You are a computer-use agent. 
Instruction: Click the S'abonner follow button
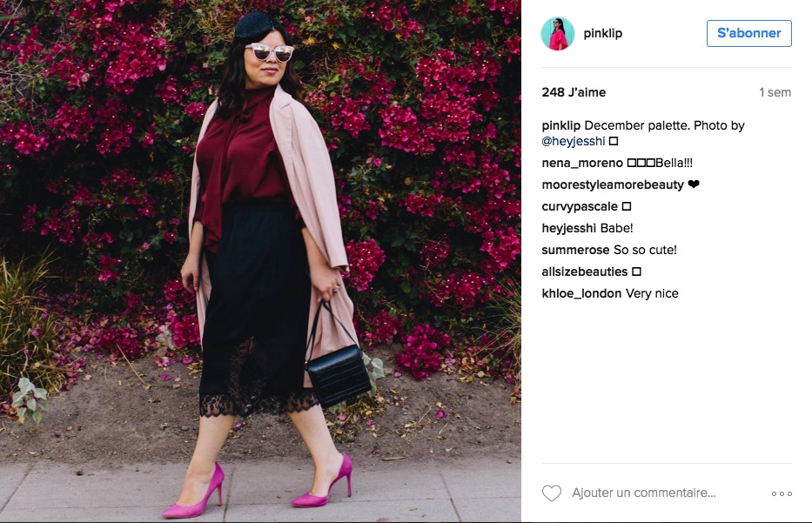[x=748, y=33]
